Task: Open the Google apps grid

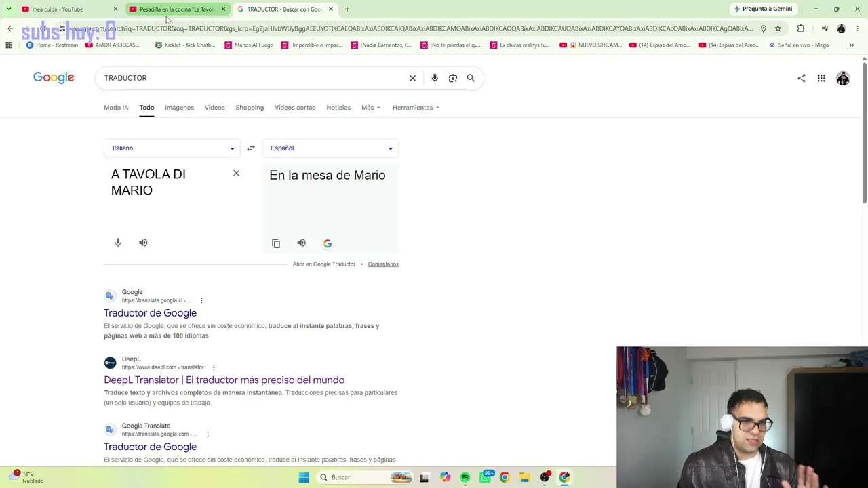Action: pos(821,78)
